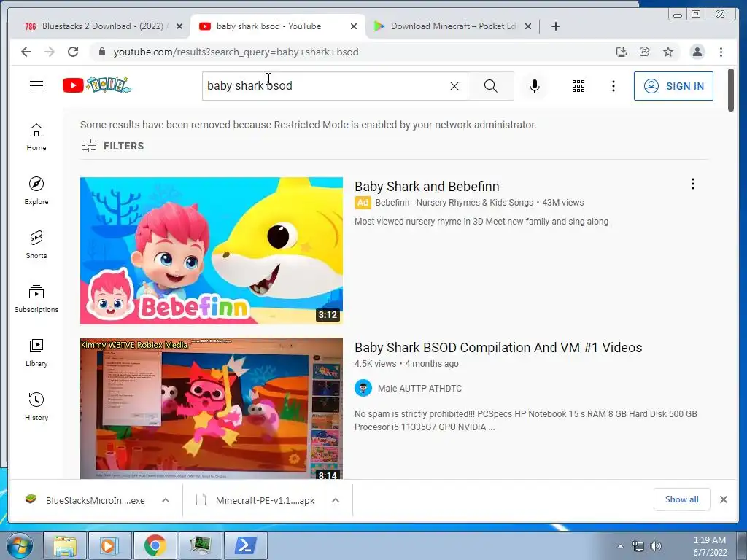This screenshot has height=560, width=747.
Task: Open Shorts in sidebar
Action: click(36, 245)
